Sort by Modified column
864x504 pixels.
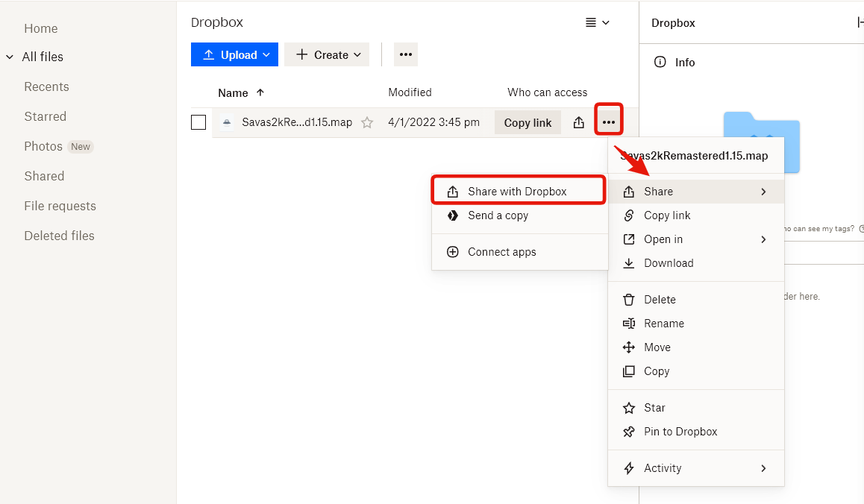(x=410, y=92)
